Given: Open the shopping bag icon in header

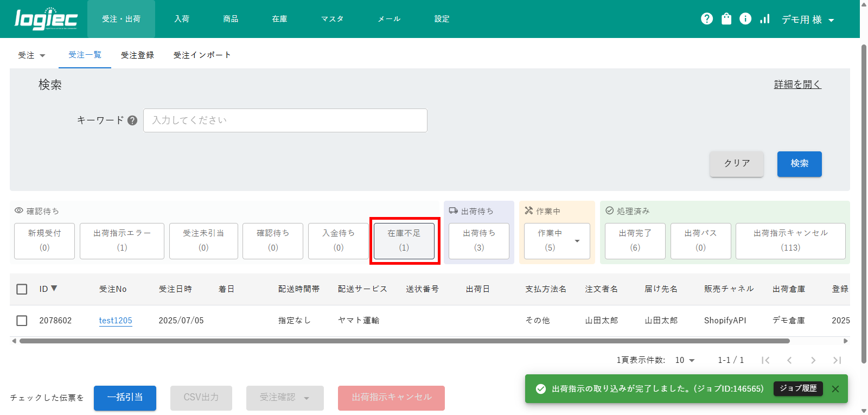Looking at the screenshot, I should click(726, 19).
